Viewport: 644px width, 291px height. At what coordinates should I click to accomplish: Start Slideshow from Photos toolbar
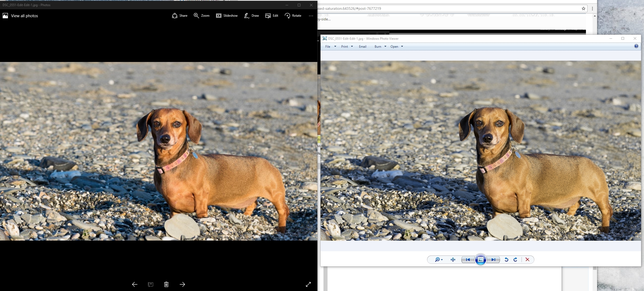[x=227, y=16]
